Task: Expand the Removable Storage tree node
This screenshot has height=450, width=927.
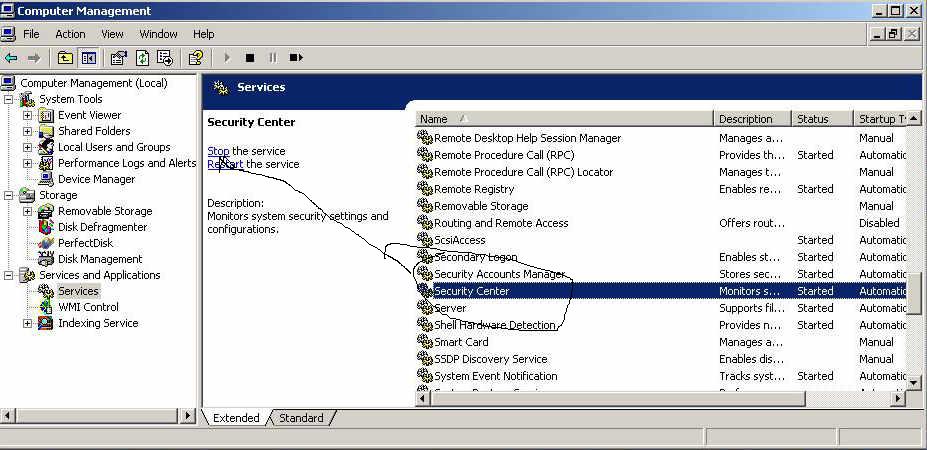Action: pyautogui.click(x=27, y=211)
